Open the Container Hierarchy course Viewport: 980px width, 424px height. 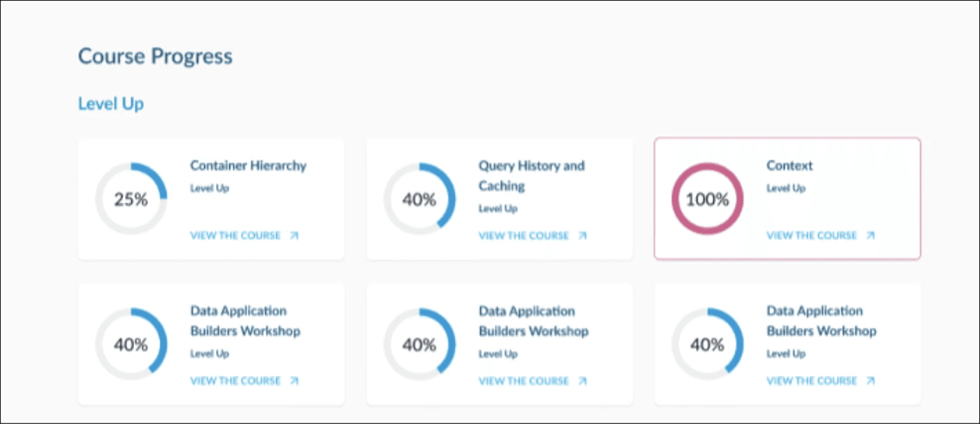pyautogui.click(x=236, y=236)
